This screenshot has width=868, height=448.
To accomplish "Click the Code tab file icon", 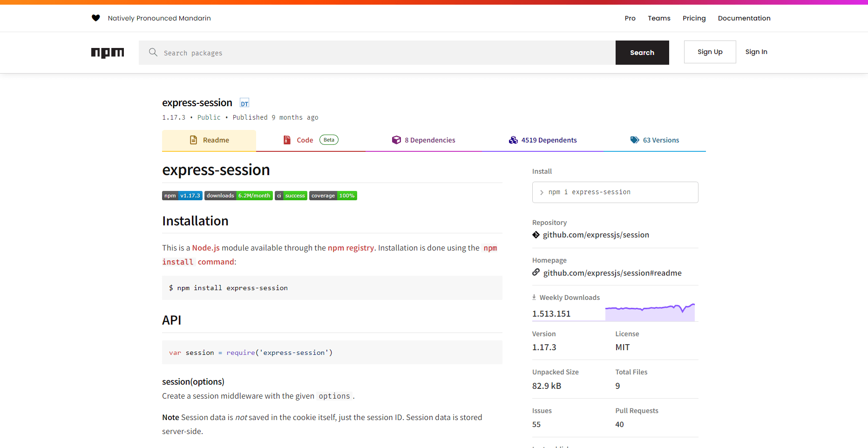I will (287, 140).
